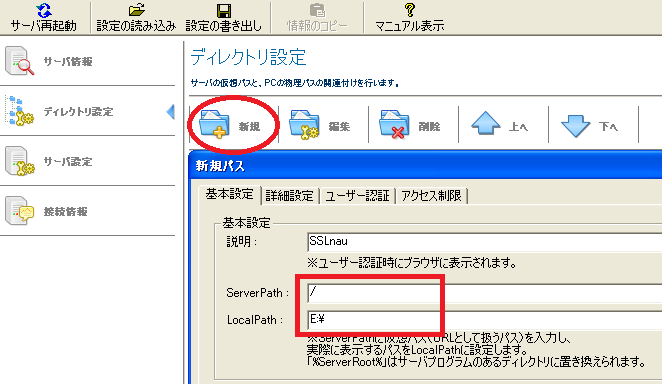The height and width of the screenshot is (384, 662).
Task: Select サーバ情報 sidebar icon
Action: (19, 61)
